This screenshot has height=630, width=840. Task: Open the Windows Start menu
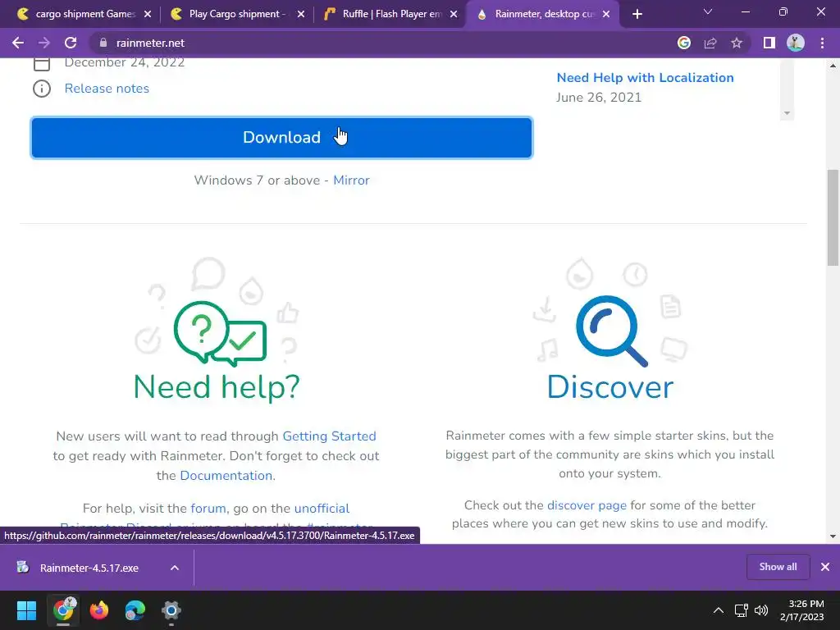tap(26, 610)
